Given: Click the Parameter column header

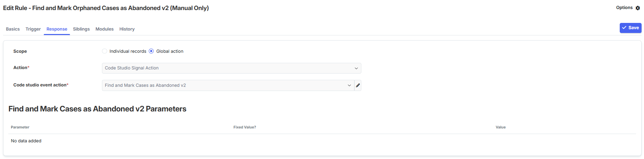Looking at the screenshot, I should point(20,127).
